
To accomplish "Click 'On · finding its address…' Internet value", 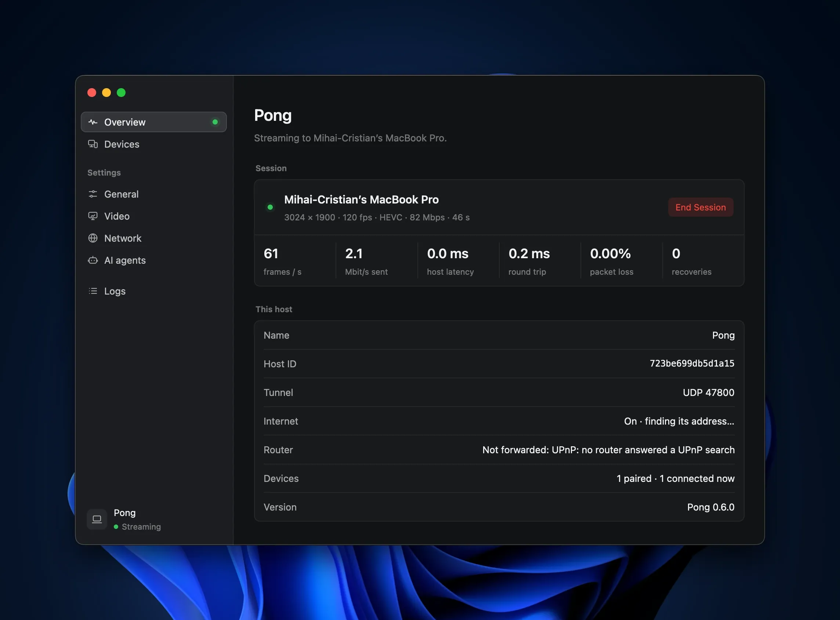I will coord(679,421).
